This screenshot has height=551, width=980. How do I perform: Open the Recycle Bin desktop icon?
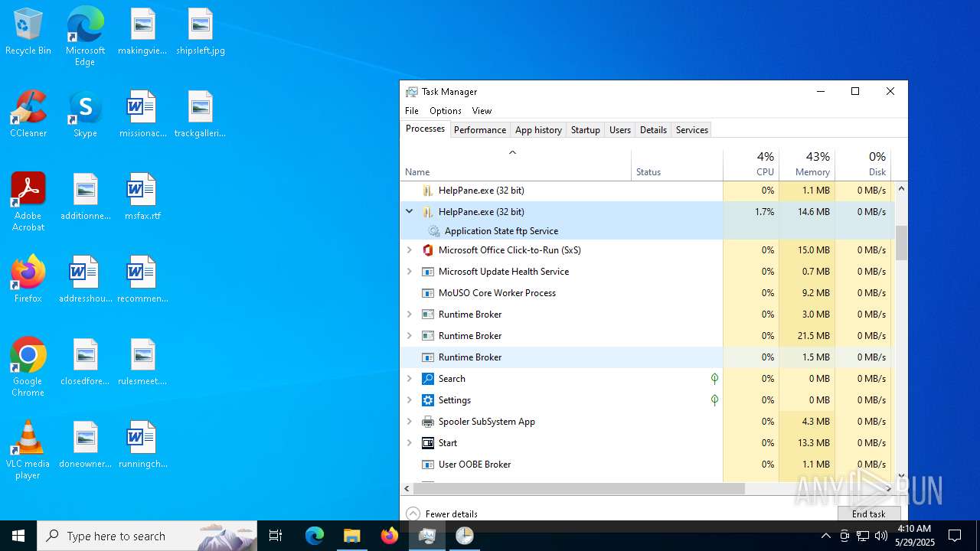pyautogui.click(x=28, y=32)
